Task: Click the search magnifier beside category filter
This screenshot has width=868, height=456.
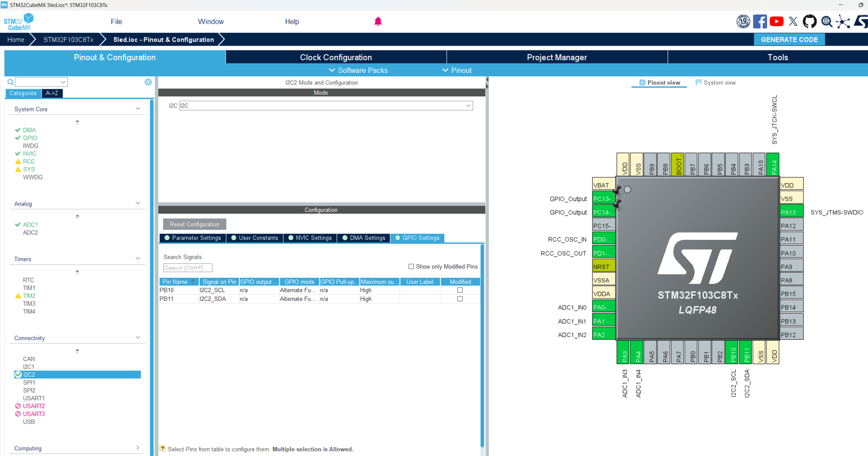Action: (x=10, y=82)
